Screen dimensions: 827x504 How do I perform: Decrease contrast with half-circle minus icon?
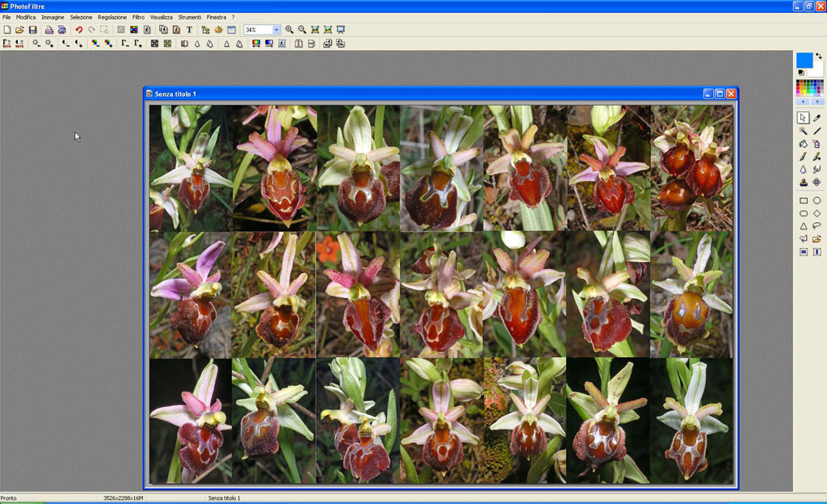pyautogui.click(x=65, y=44)
